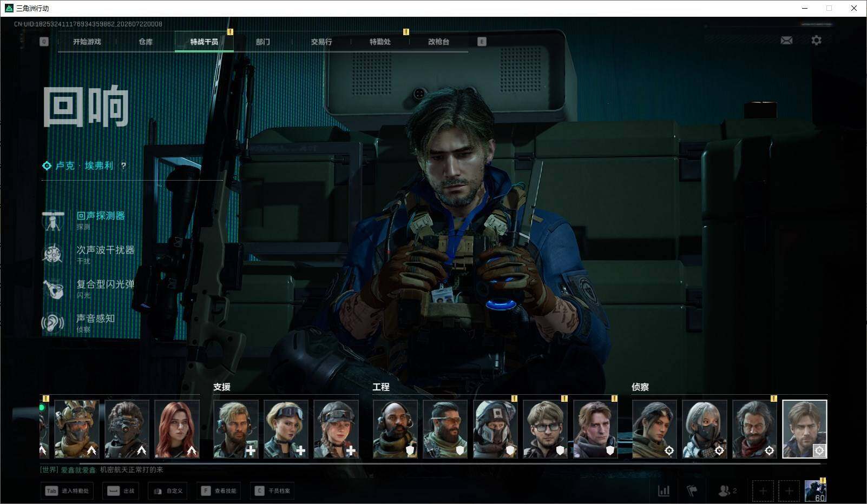
Task: Open the 改枪台 tab
Action: click(438, 42)
